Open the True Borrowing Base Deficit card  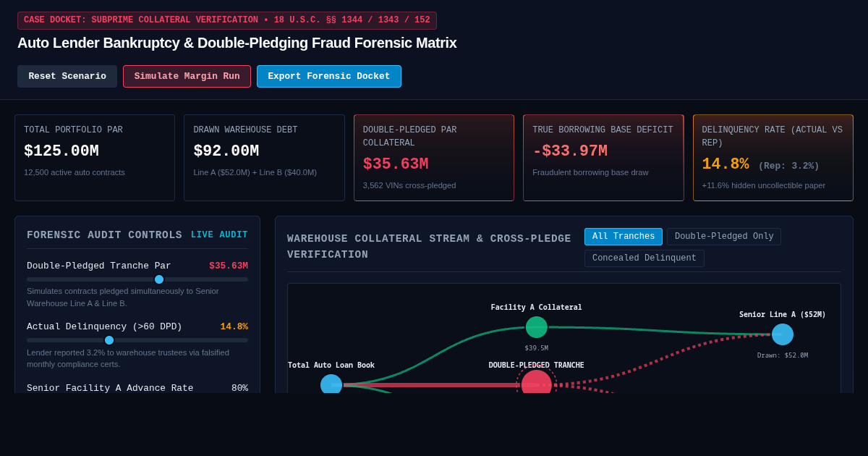tap(603, 158)
